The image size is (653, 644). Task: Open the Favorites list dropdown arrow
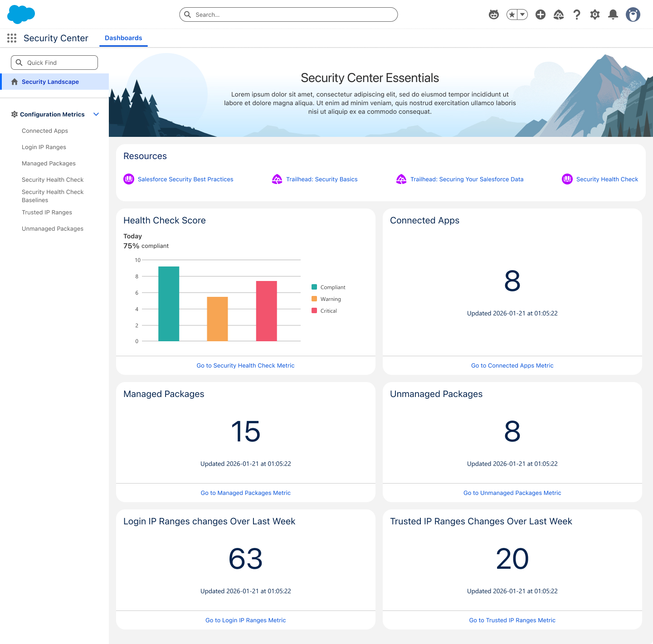(x=522, y=15)
